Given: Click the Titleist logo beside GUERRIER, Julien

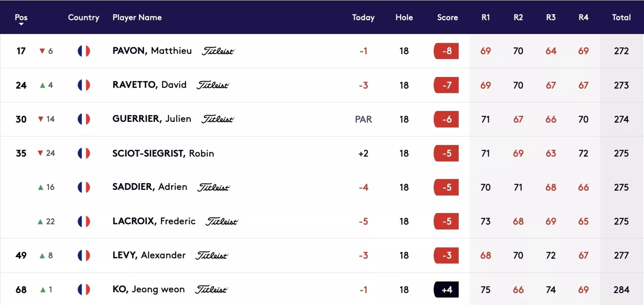Looking at the screenshot, I should 218,119.
